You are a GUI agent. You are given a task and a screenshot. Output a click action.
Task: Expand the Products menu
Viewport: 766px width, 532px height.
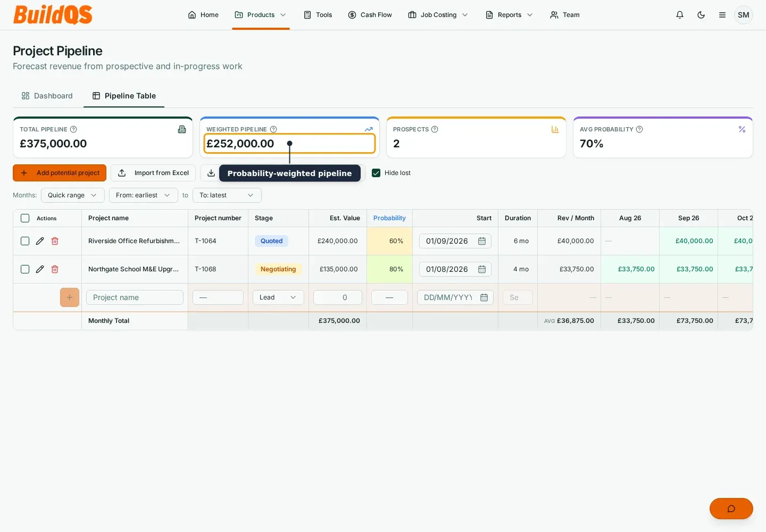tap(261, 15)
